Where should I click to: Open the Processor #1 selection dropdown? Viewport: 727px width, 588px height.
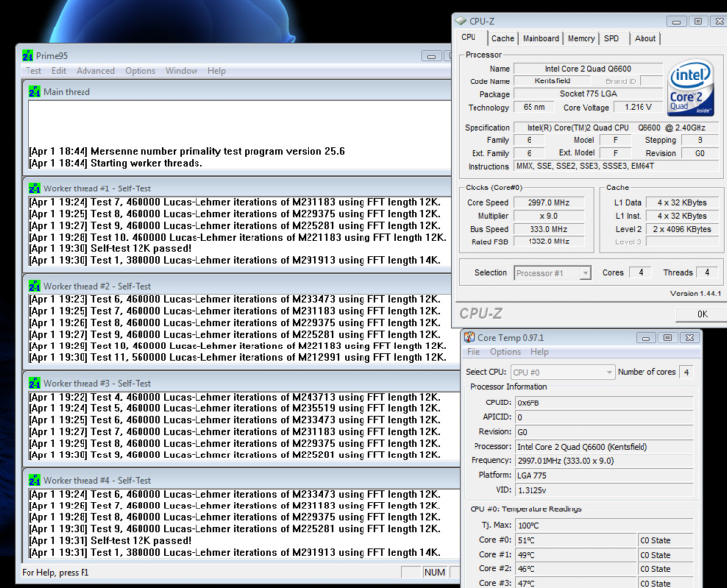553,273
